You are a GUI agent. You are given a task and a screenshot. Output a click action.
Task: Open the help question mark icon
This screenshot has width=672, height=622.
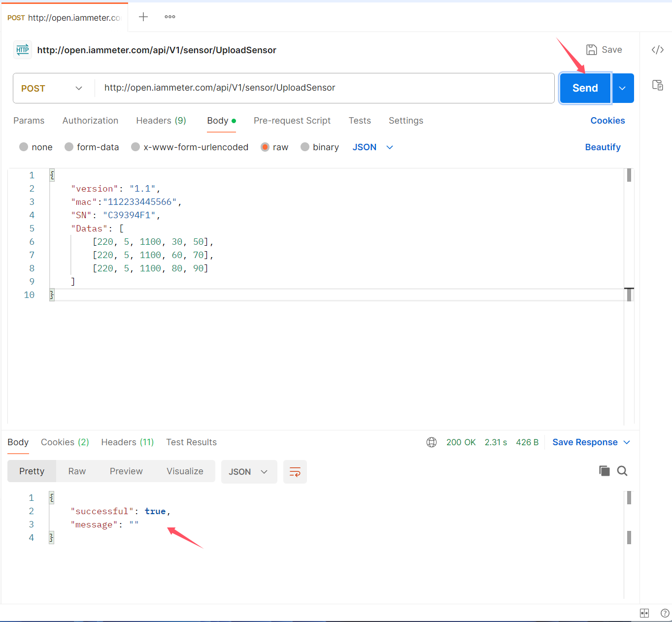point(665,613)
